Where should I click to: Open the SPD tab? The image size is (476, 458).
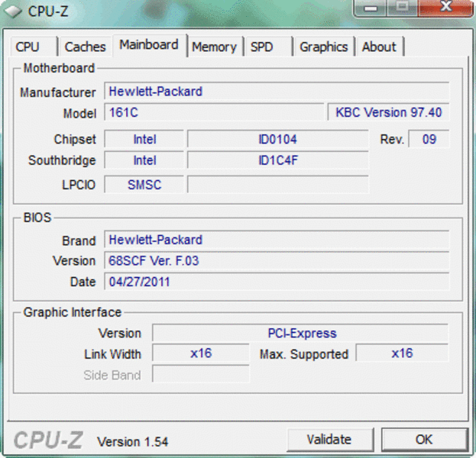pyautogui.click(x=262, y=47)
